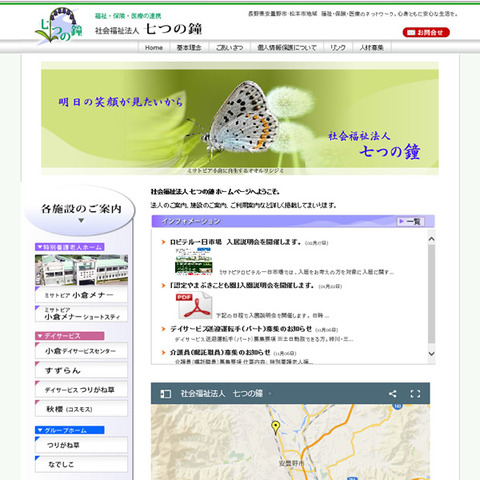This screenshot has width=480, height=480.
Task: Click the 小倉メナー building photo
Action: click(x=81, y=270)
